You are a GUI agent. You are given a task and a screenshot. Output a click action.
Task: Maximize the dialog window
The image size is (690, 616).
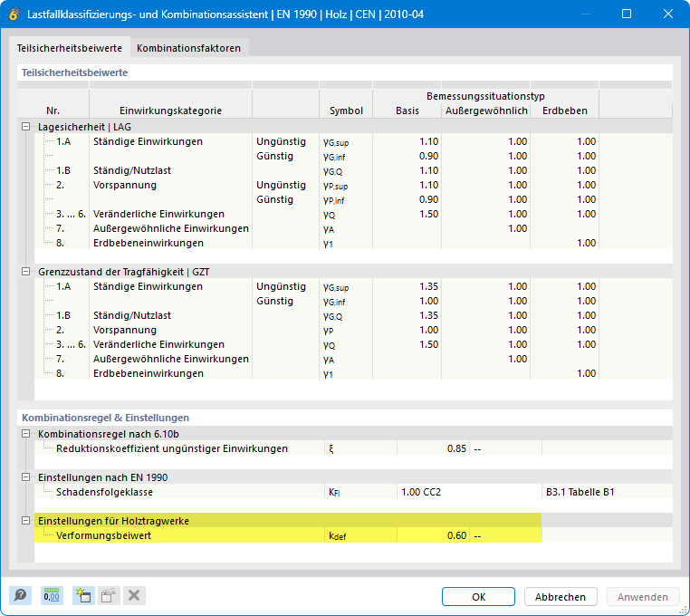point(627,14)
